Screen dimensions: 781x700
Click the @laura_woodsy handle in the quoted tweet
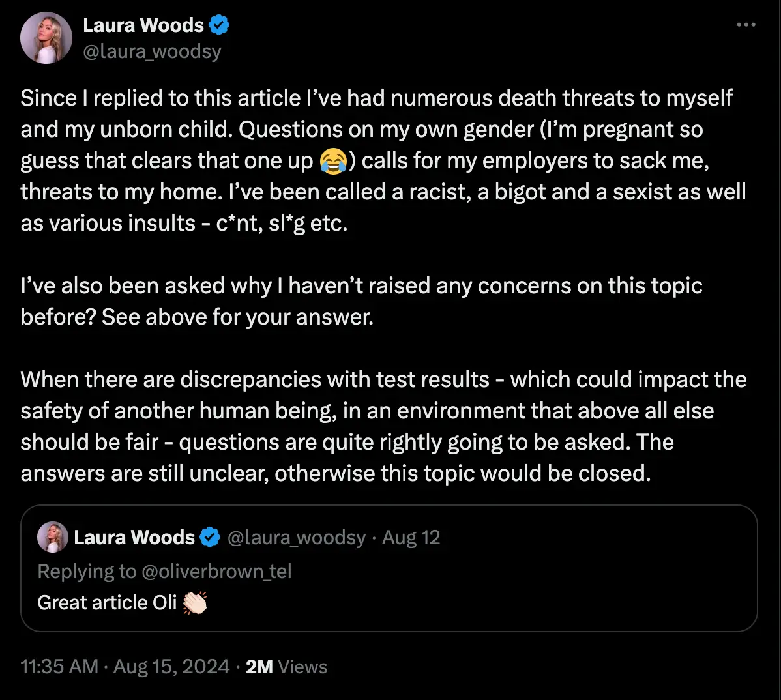click(x=297, y=538)
